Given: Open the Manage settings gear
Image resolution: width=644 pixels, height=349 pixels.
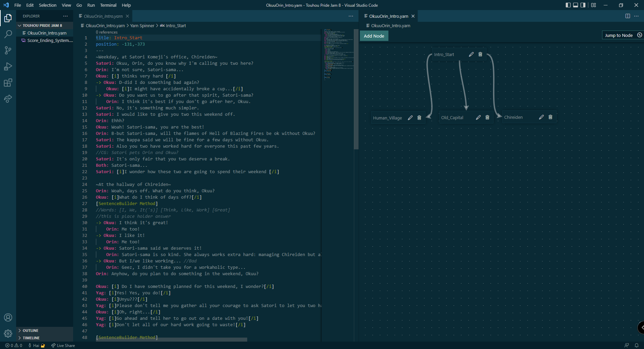Looking at the screenshot, I should point(8,334).
